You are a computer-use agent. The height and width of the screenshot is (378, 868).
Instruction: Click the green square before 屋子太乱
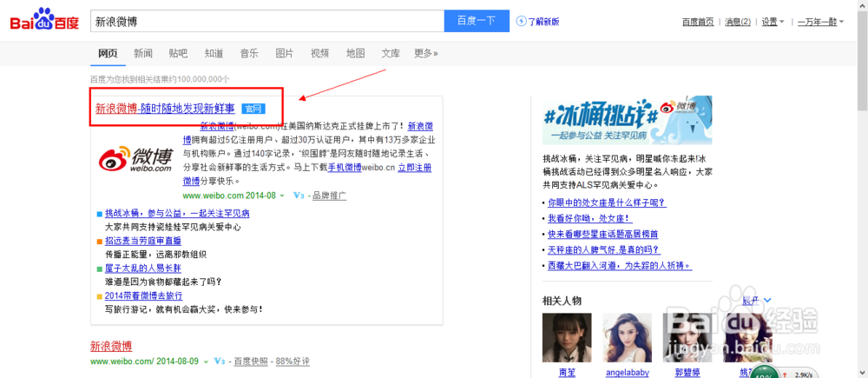tap(100, 269)
